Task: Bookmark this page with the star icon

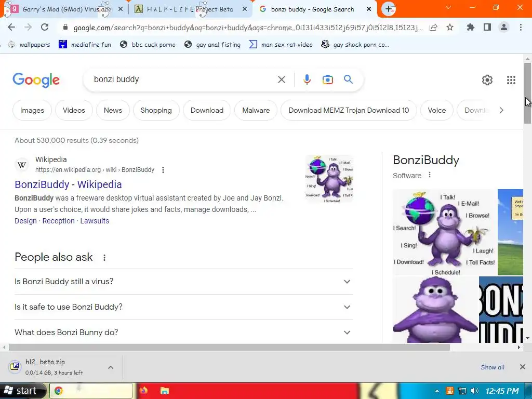Action: coord(450,27)
